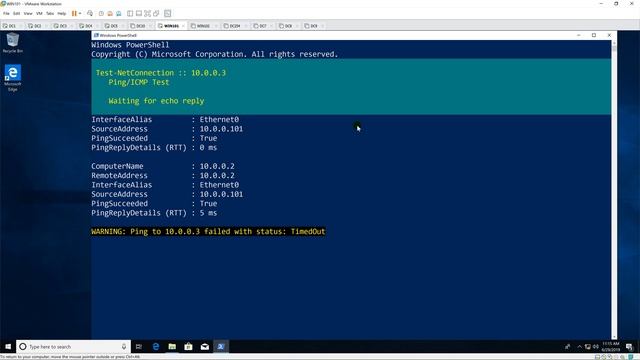
Task: Open the VMware Edit menu
Action: [16, 13]
